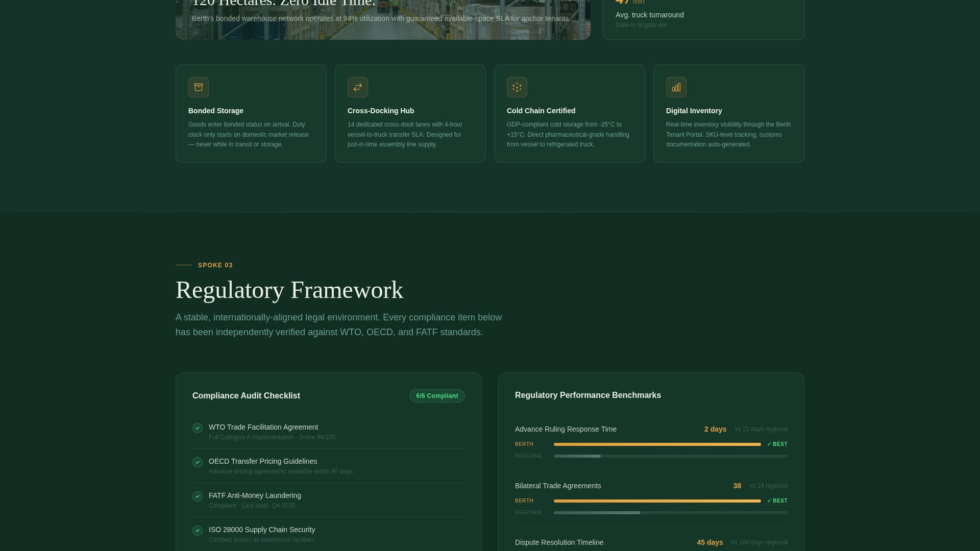
Task: Click check icon for ISO 28000 Supply Chain Security
Action: pyautogui.click(x=198, y=531)
